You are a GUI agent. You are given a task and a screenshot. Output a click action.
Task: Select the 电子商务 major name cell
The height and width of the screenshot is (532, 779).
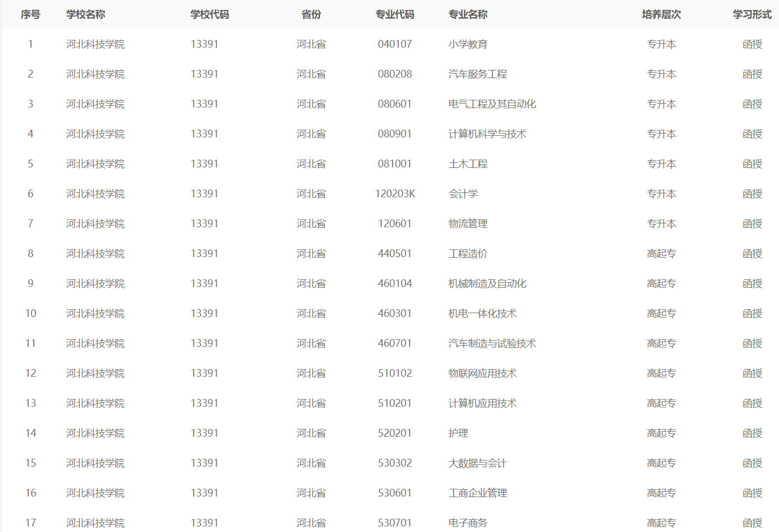point(468,523)
